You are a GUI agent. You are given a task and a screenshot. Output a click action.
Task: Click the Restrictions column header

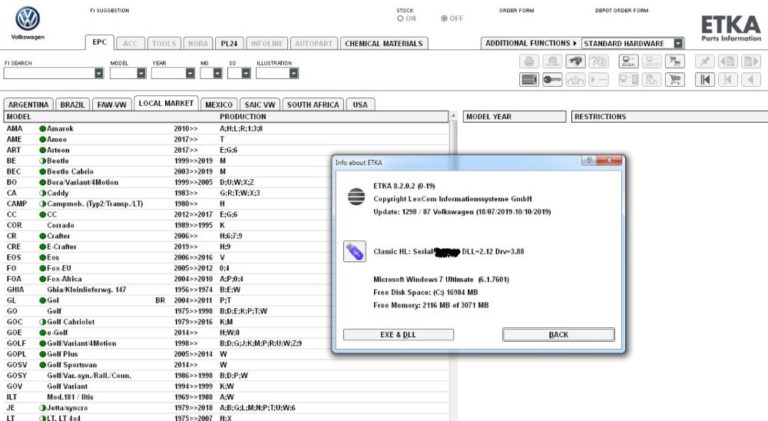tap(670, 117)
